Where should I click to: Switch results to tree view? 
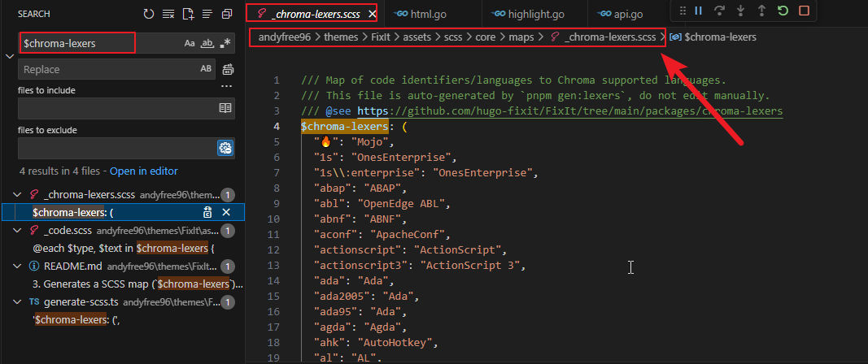coord(207,15)
